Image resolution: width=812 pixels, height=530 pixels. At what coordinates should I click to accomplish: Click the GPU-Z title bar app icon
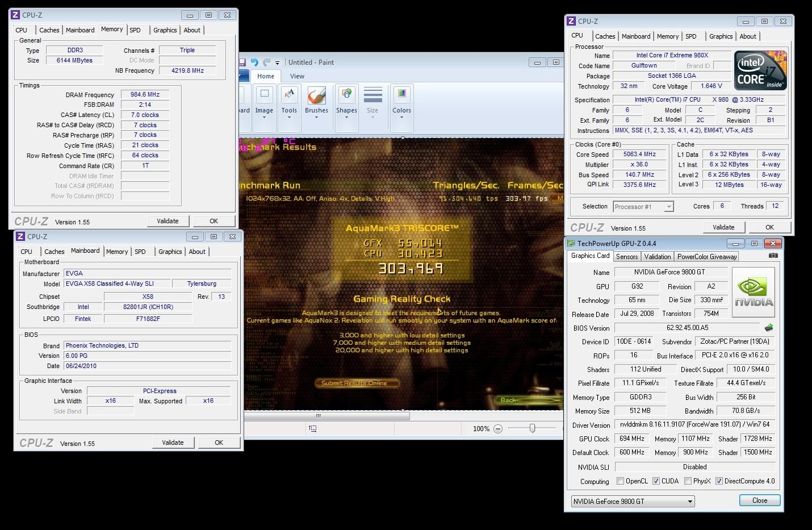tap(571, 243)
